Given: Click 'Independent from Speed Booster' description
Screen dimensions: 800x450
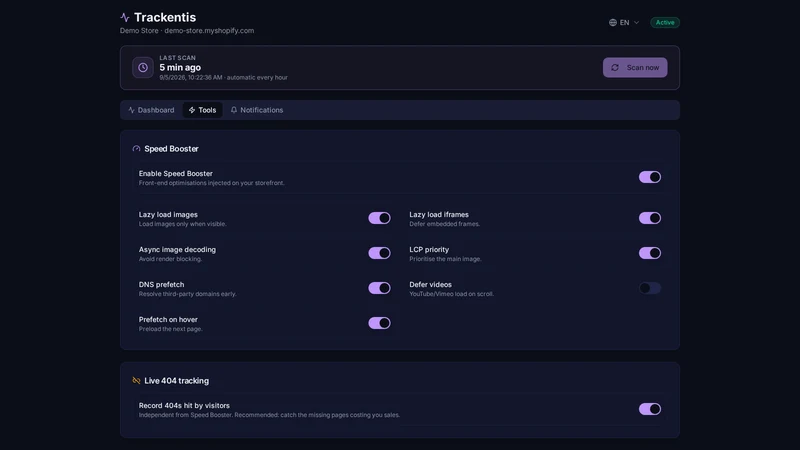Looking at the screenshot, I should click(269, 415).
